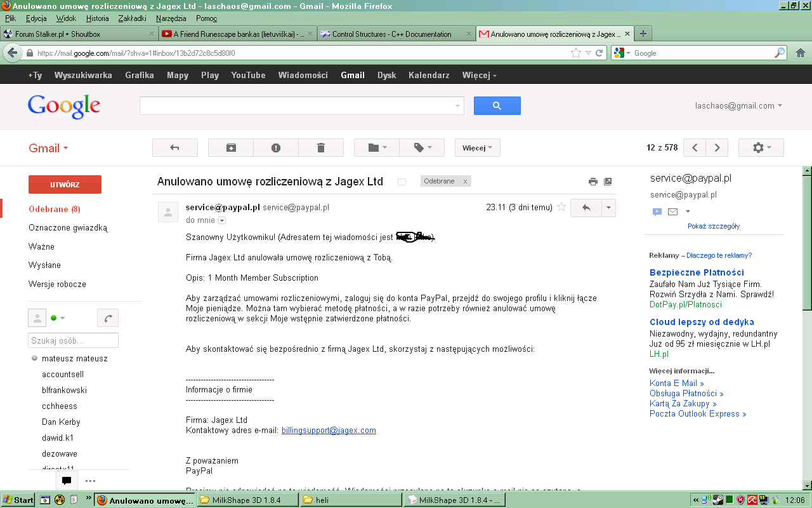
Task: Open Kalendarz in the Google bar
Action: pyautogui.click(x=429, y=75)
